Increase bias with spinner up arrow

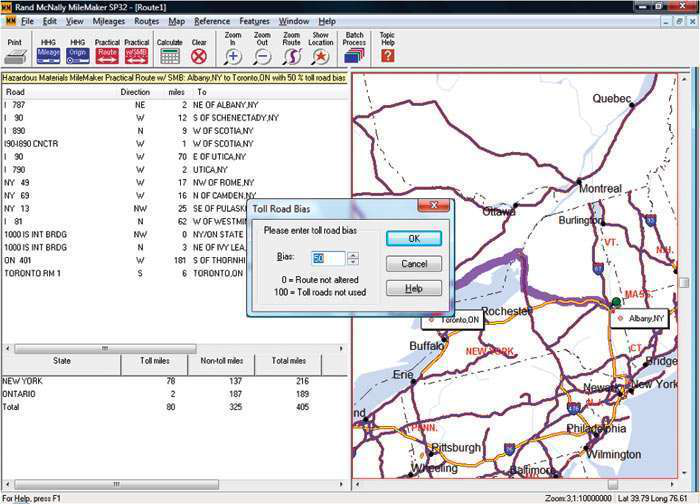353,254
